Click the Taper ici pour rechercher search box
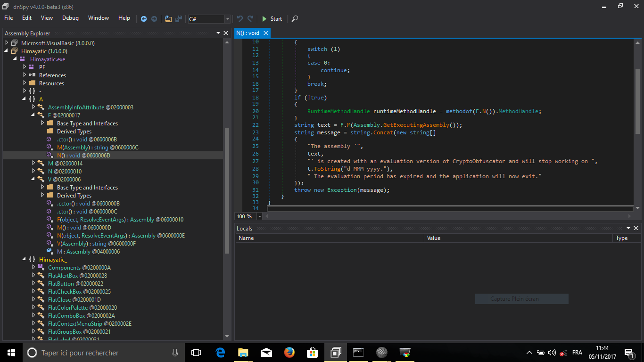 click(104, 353)
